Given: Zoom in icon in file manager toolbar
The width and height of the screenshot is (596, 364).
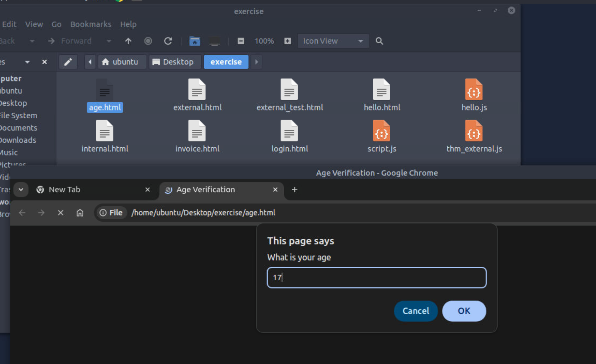Looking at the screenshot, I should tap(288, 41).
